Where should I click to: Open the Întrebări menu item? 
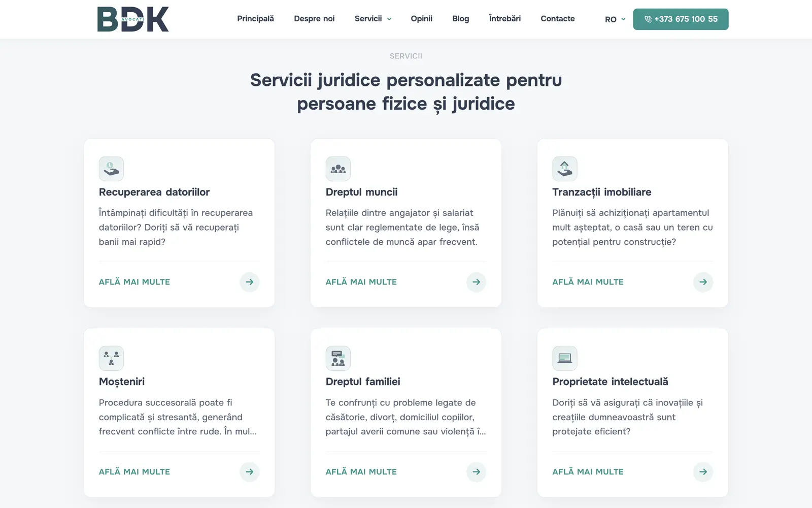click(x=505, y=19)
